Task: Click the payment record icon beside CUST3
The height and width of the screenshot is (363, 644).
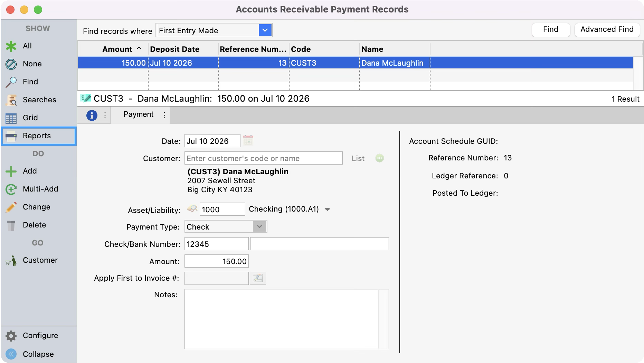Action: (x=86, y=98)
